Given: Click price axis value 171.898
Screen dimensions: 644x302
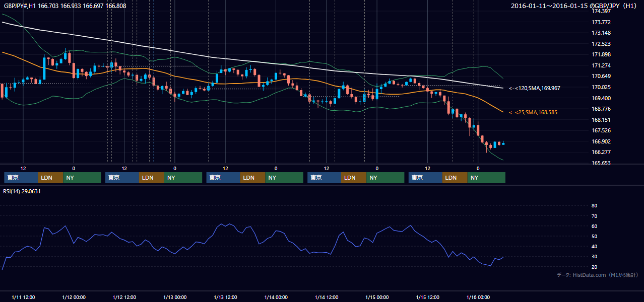Looking at the screenshot, I should (601, 54).
